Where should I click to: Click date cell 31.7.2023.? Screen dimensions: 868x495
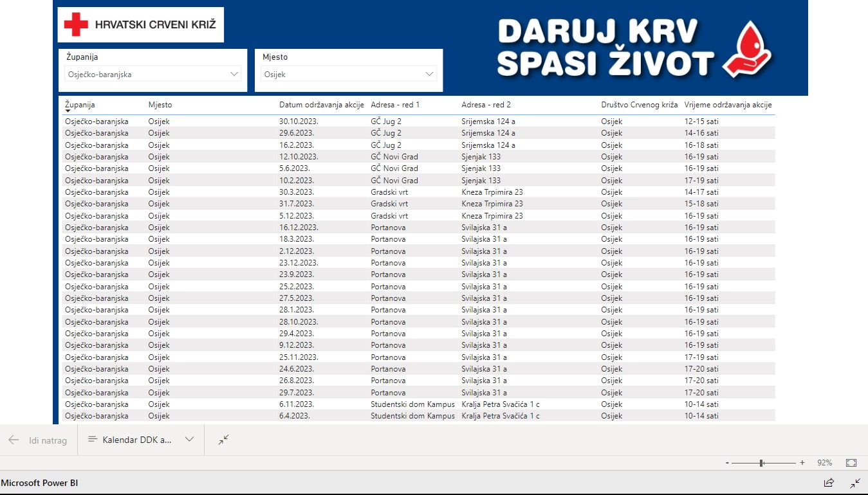[297, 204]
